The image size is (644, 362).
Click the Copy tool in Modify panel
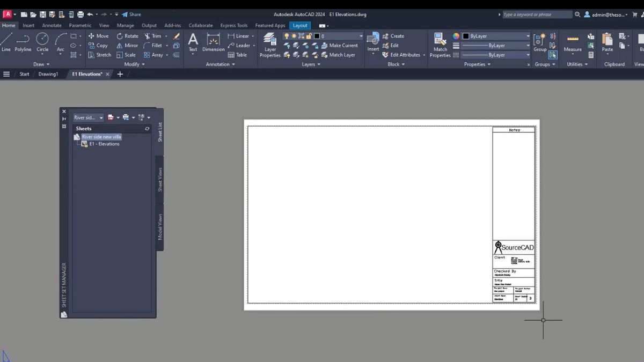(98, 46)
